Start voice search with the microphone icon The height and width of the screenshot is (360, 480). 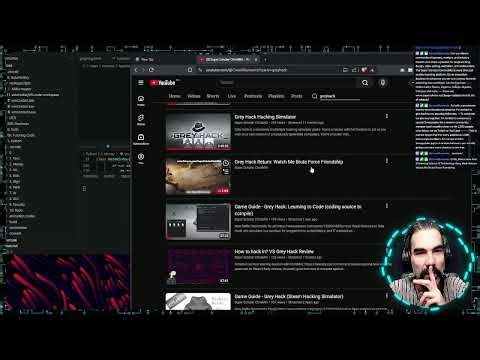tap(383, 83)
